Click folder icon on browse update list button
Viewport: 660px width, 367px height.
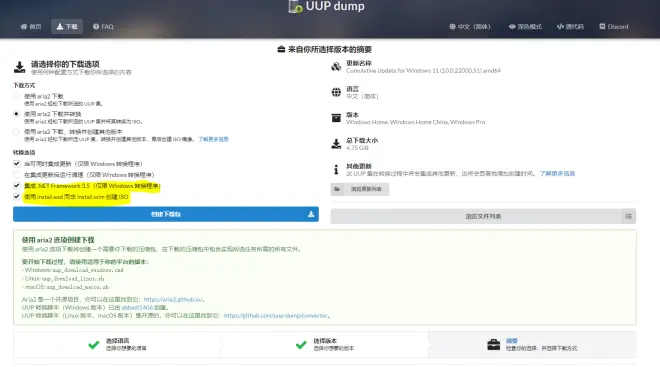337,189
